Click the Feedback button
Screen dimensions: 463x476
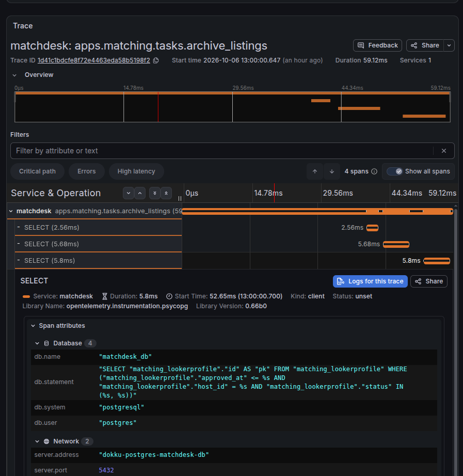[377, 45]
